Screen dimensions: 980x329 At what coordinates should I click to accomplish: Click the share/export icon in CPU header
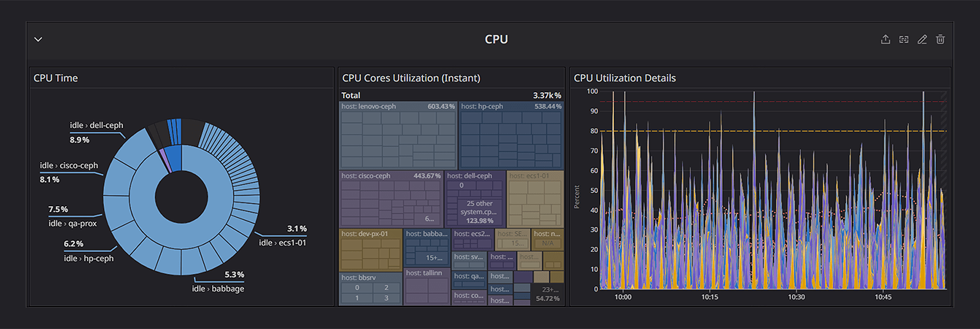pos(885,39)
